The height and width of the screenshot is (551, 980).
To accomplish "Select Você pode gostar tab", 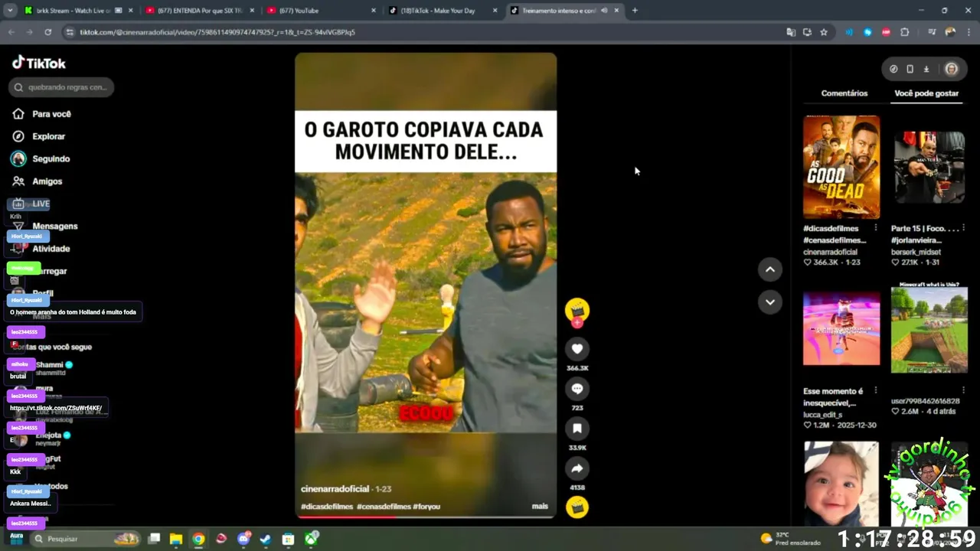I will pyautogui.click(x=926, y=93).
